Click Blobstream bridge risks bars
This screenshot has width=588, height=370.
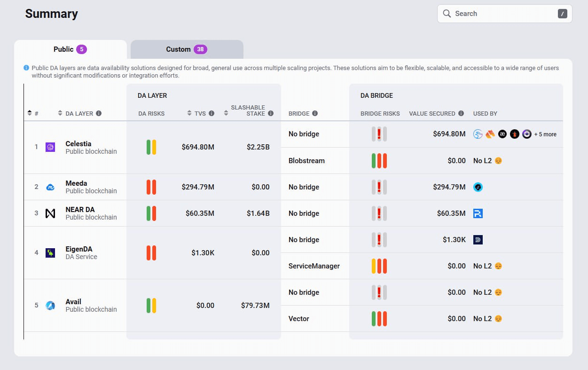coord(379,160)
